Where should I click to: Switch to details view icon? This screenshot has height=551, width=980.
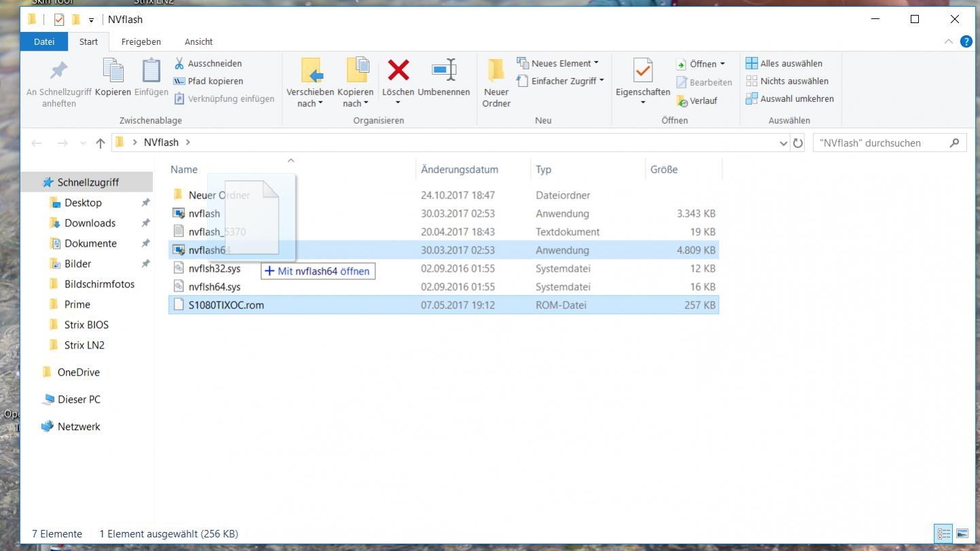coord(944,534)
